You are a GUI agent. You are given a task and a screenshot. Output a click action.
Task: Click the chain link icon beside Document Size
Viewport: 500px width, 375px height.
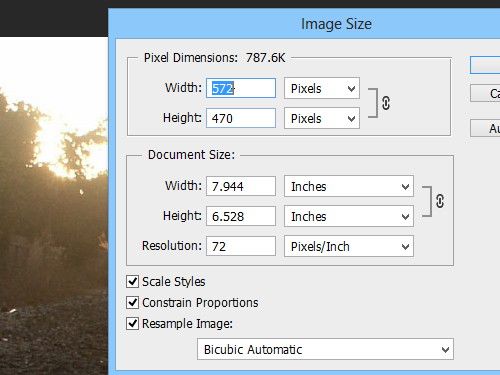click(x=440, y=201)
